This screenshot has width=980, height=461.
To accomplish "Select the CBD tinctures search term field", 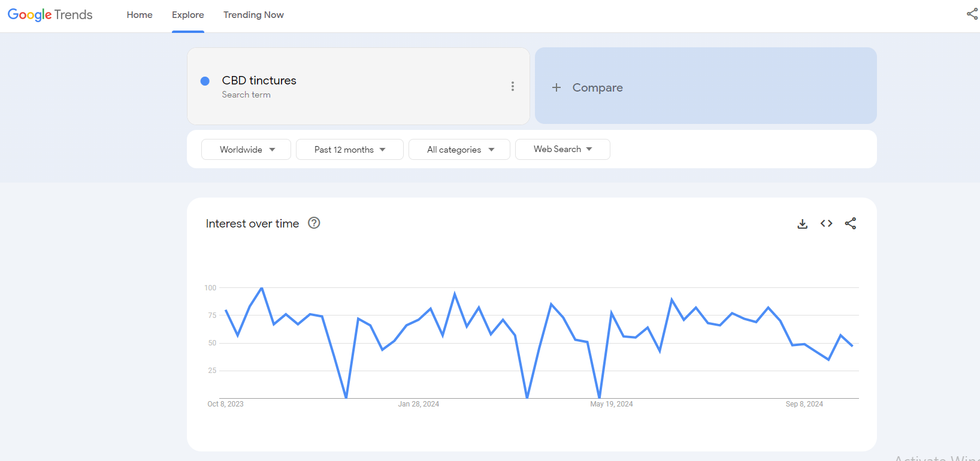I will (358, 86).
